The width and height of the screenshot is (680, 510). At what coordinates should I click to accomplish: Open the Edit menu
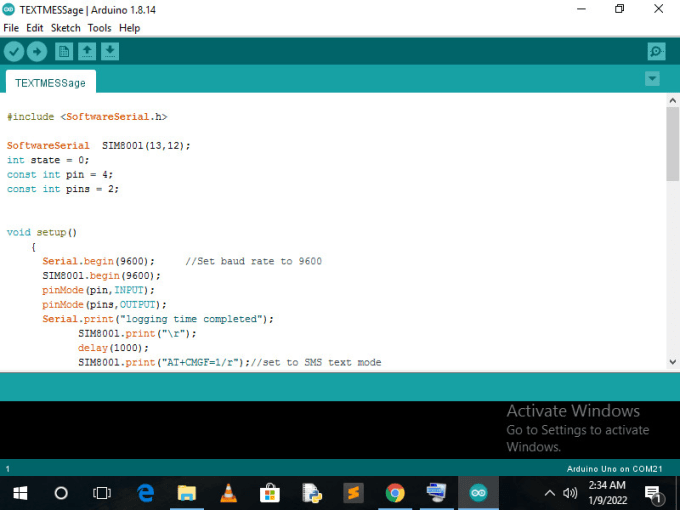(x=35, y=28)
